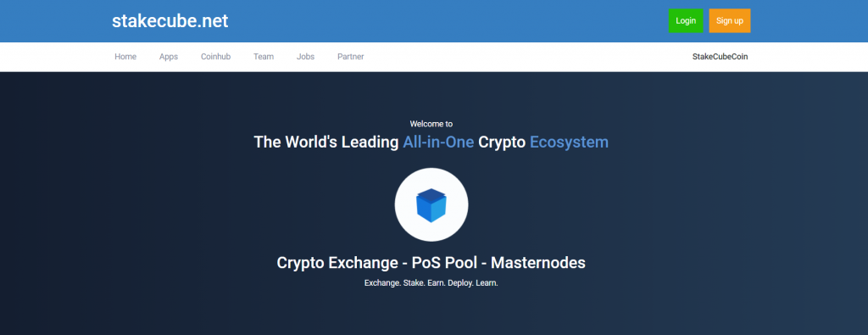Click the green Login button
The width and height of the screenshot is (868, 335).
(x=685, y=20)
